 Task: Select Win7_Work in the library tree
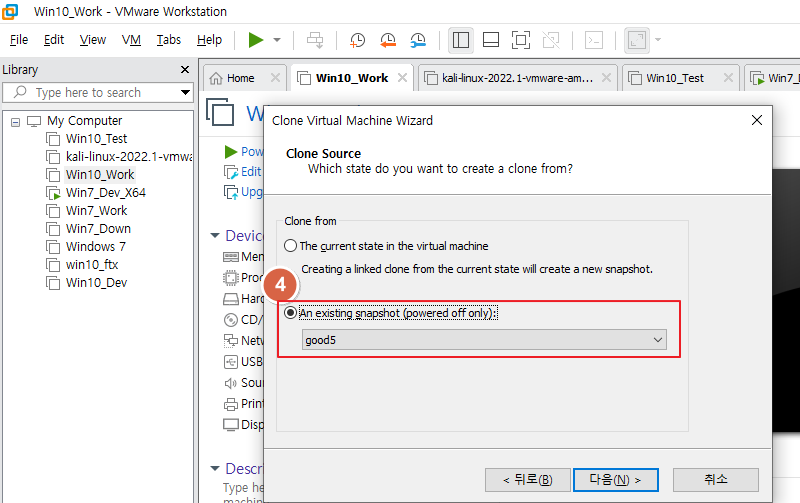pos(96,211)
